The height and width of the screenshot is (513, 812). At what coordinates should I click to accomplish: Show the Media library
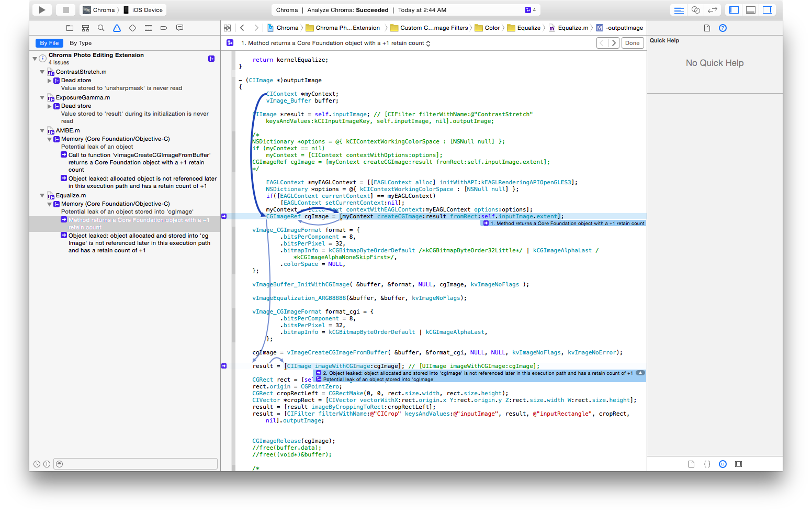click(x=738, y=464)
